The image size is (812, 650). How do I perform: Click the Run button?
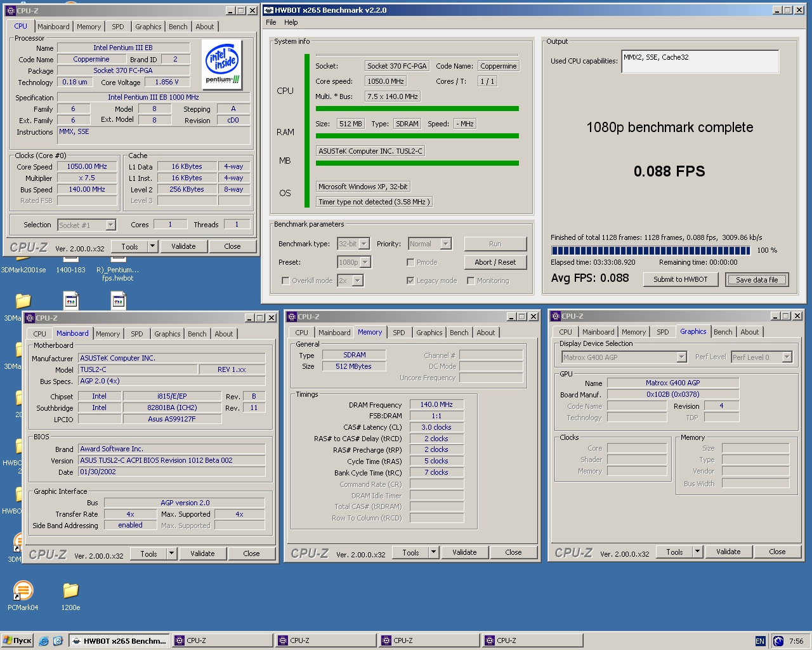pyautogui.click(x=495, y=244)
